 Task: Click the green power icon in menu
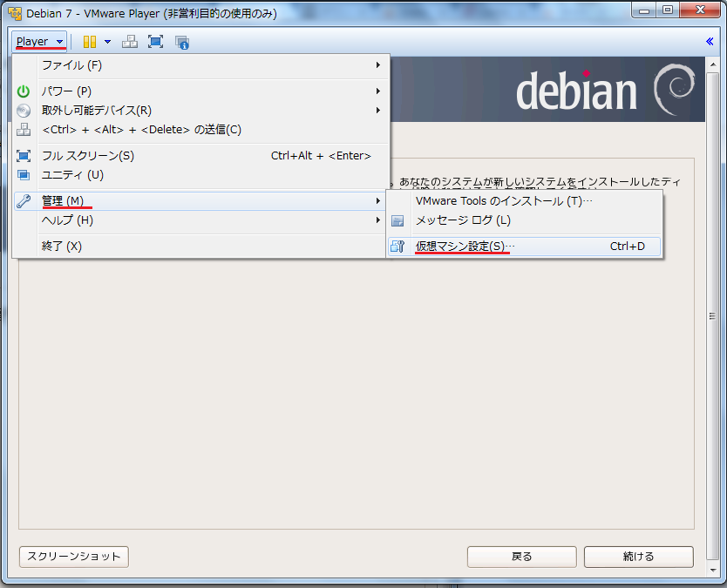tap(24, 91)
